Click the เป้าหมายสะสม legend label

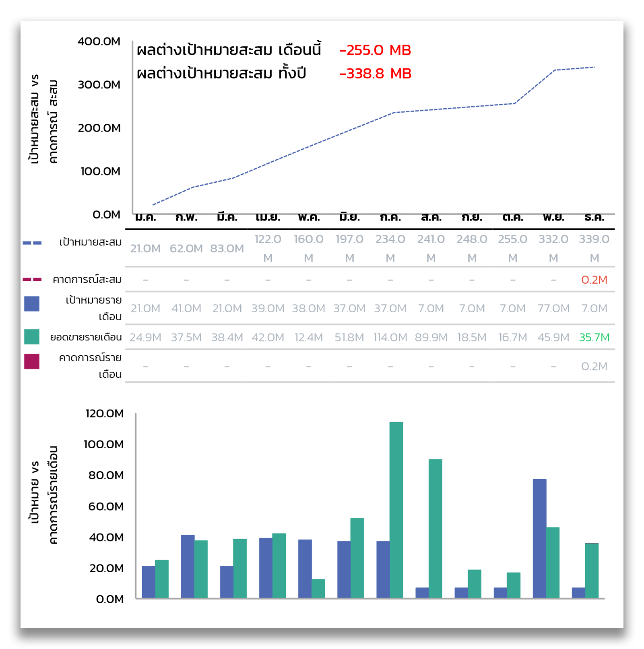[91, 242]
